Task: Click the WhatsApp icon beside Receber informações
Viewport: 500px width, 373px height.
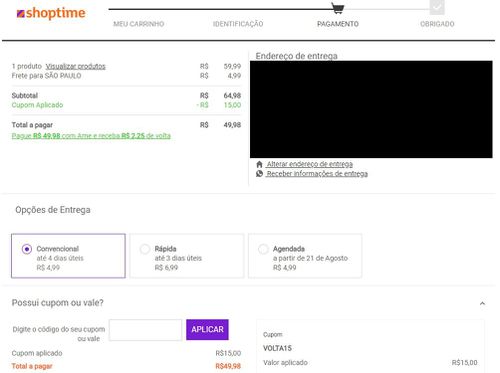Action: [x=259, y=173]
